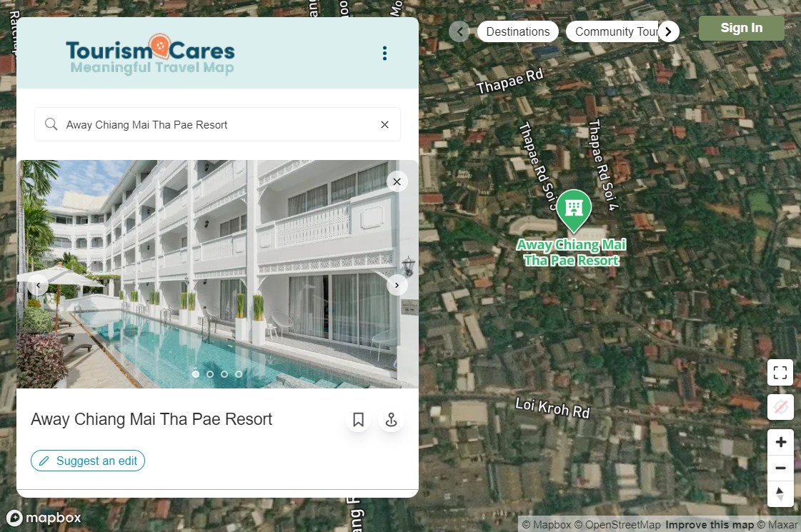This screenshot has width=801, height=532.
Task: Select the fourth photo carousel dot
Action: [239, 374]
